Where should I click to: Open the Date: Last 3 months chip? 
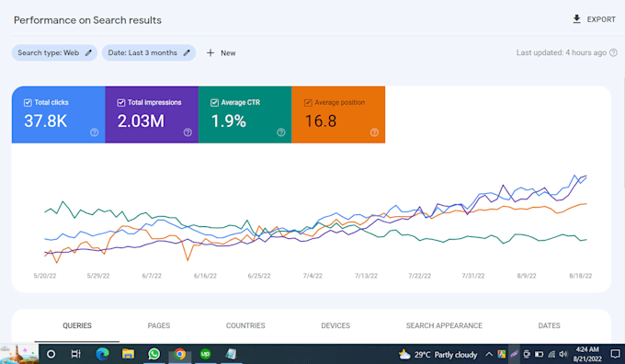149,52
